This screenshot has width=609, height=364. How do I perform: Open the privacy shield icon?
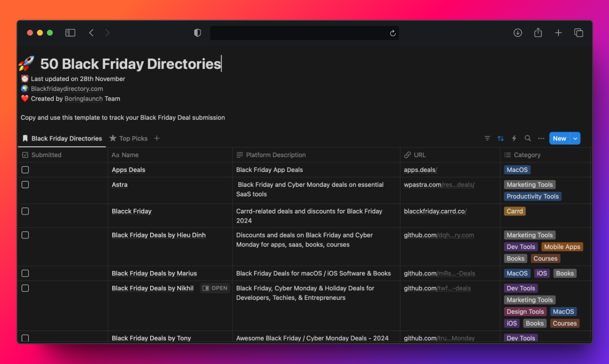click(x=198, y=33)
